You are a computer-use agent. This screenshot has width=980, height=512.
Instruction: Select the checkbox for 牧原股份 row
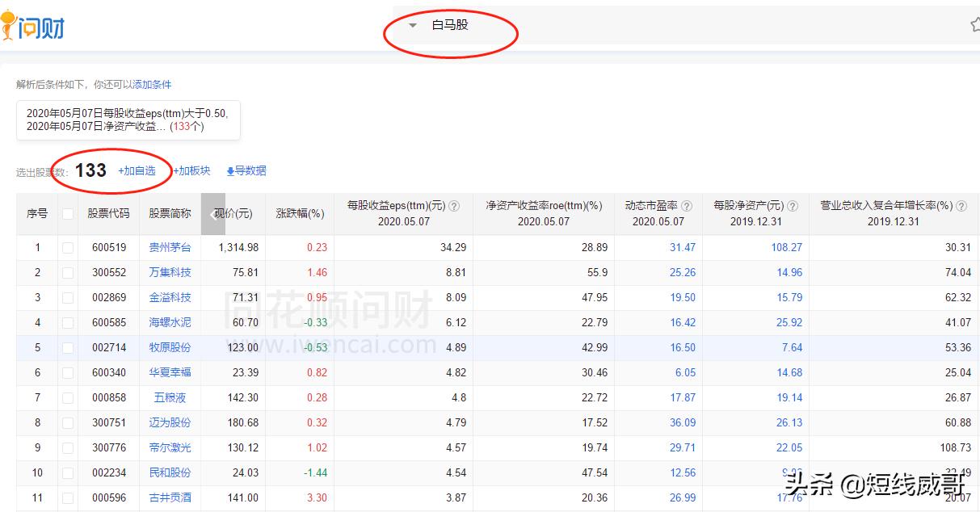pyautogui.click(x=68, y=348)
